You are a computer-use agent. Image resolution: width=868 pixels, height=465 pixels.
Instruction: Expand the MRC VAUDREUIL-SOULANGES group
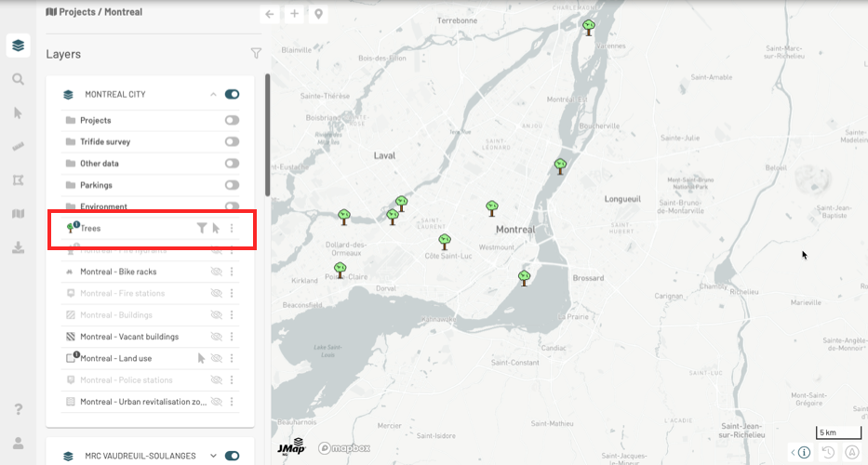(213, 456)
